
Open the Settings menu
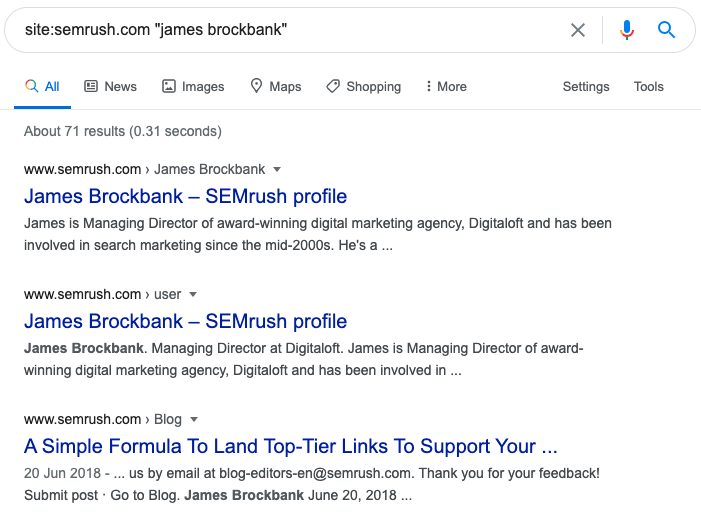[586, 87]
